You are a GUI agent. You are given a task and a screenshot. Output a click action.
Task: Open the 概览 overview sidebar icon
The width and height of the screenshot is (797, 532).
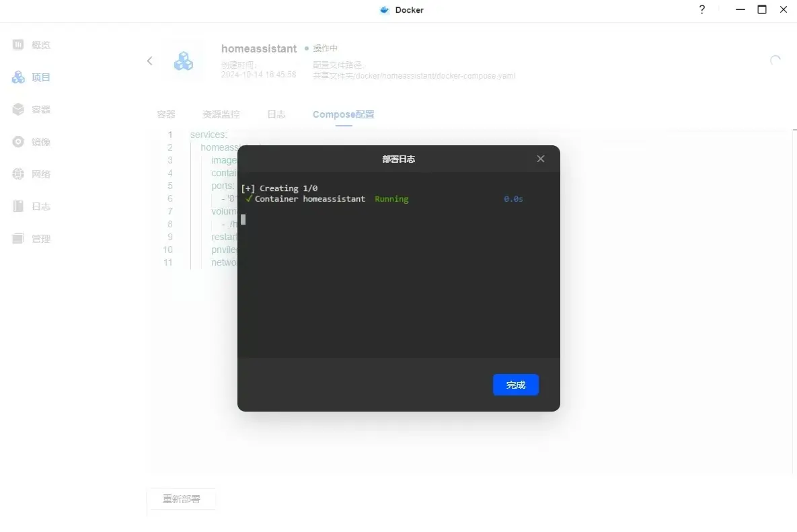(x=19, y=45)
